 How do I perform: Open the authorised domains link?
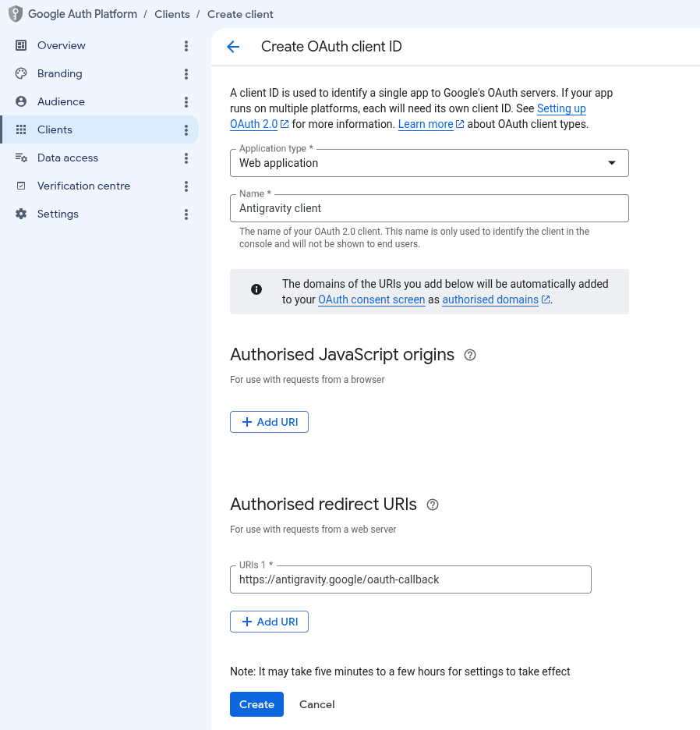(490, 299)
